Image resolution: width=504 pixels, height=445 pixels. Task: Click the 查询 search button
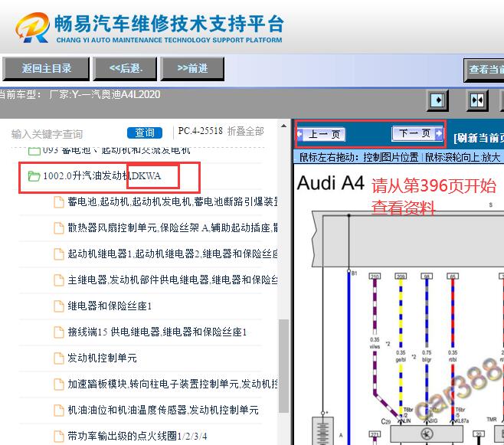click(x=145, y=133)
